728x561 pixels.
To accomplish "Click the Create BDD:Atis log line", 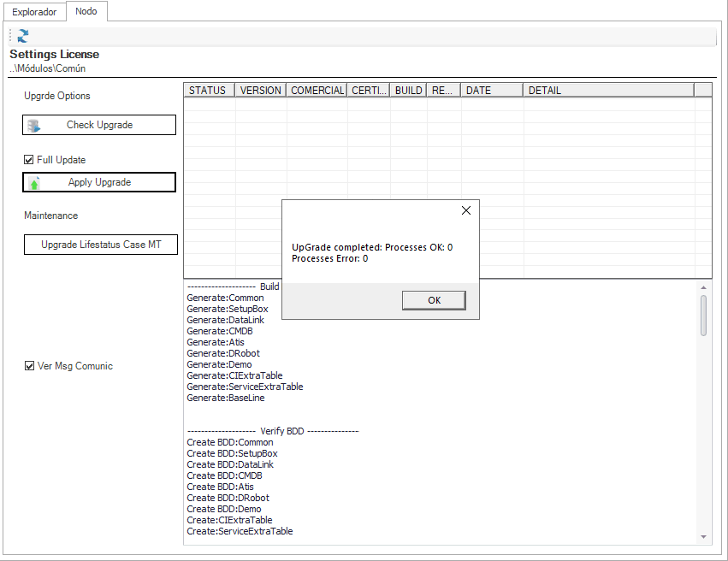I will point(221,487).
